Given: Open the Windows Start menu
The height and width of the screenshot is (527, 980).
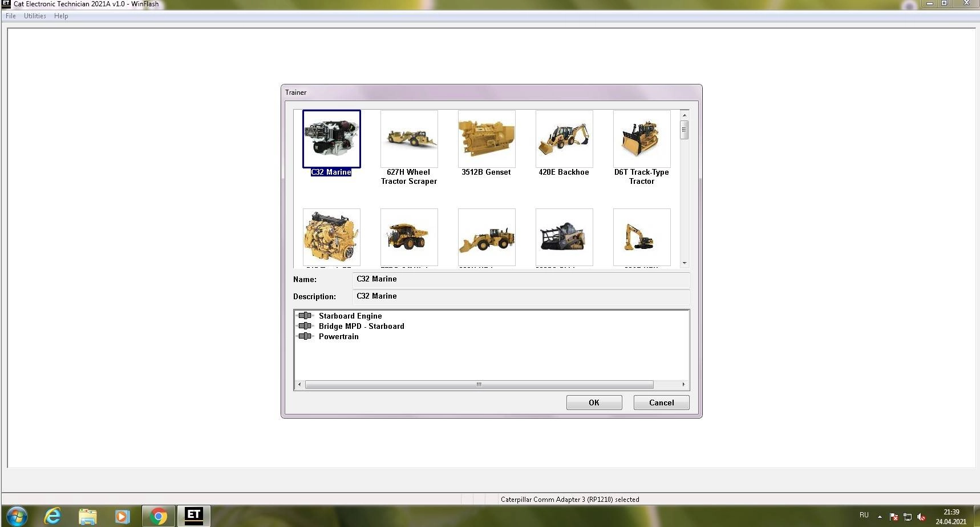Looking at the screenshot, I should [16, 516].
